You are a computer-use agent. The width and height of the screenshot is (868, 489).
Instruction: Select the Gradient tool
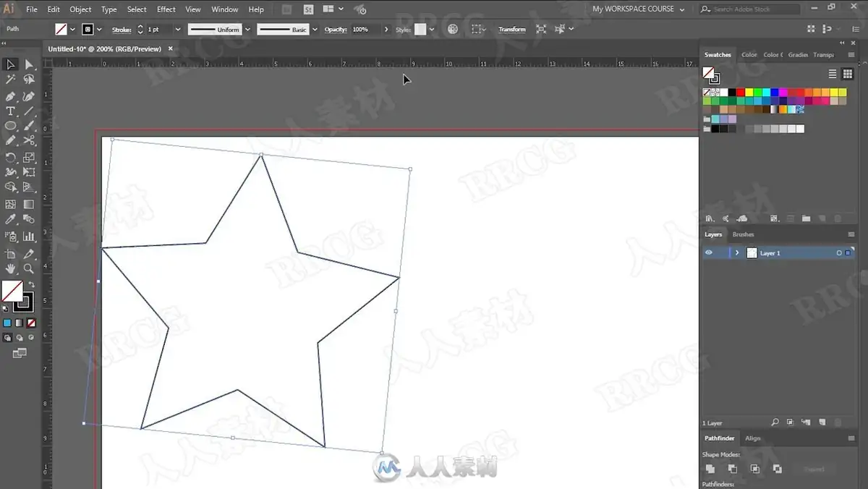pyautogui.click(x=29, y=205)
